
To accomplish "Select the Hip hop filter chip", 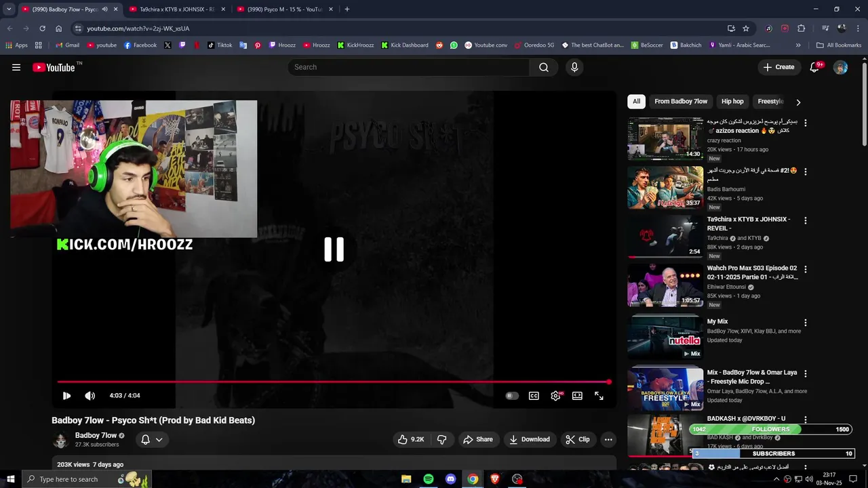I will point(732,101).
